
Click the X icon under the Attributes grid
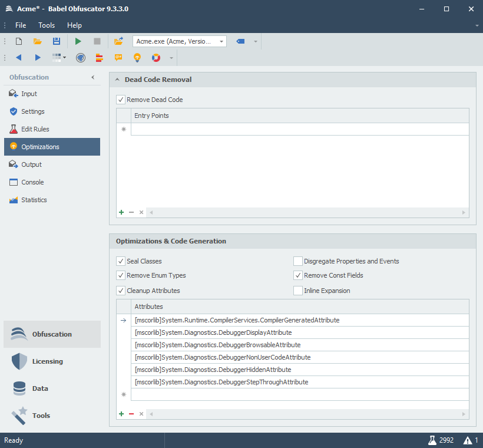click(x=141, y=414)
